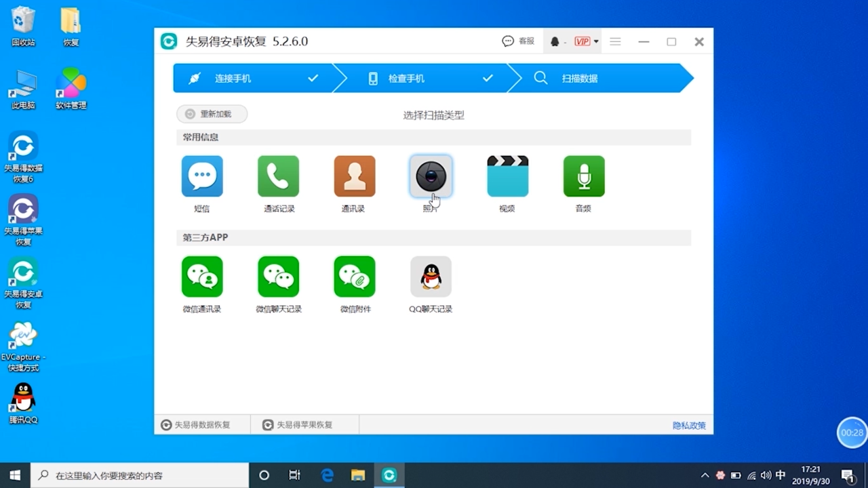Choose QQ聊天记录 penguin icon
This screenshot has height=488, width=868.
(431, 277)
